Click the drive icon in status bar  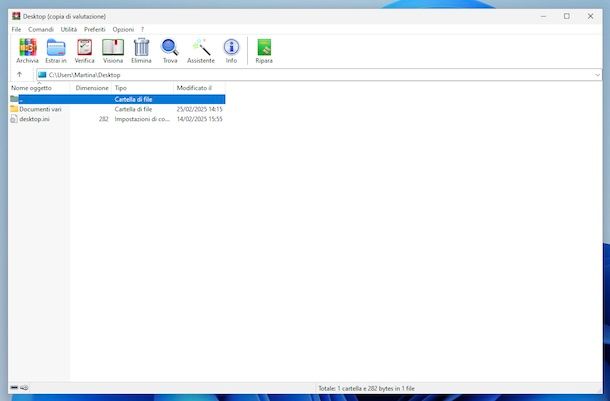point(14,388)
